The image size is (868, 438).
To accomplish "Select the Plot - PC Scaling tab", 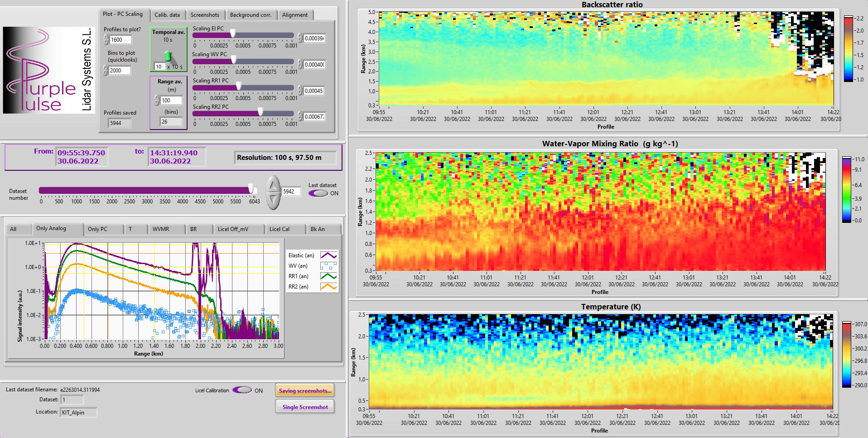I will pyautogui.click(x=123, y=14).
